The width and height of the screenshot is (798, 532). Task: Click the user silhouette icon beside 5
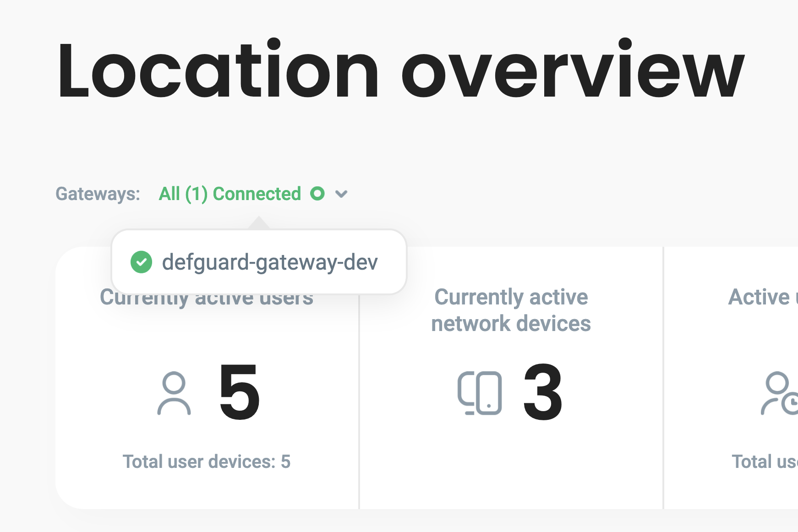pyautogui.click(x=174, y=393)
